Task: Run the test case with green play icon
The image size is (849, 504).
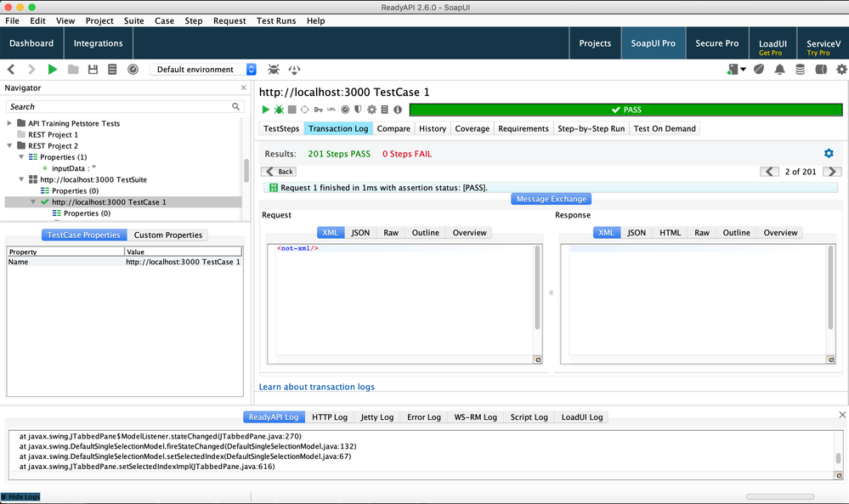Action: point(266,110)
